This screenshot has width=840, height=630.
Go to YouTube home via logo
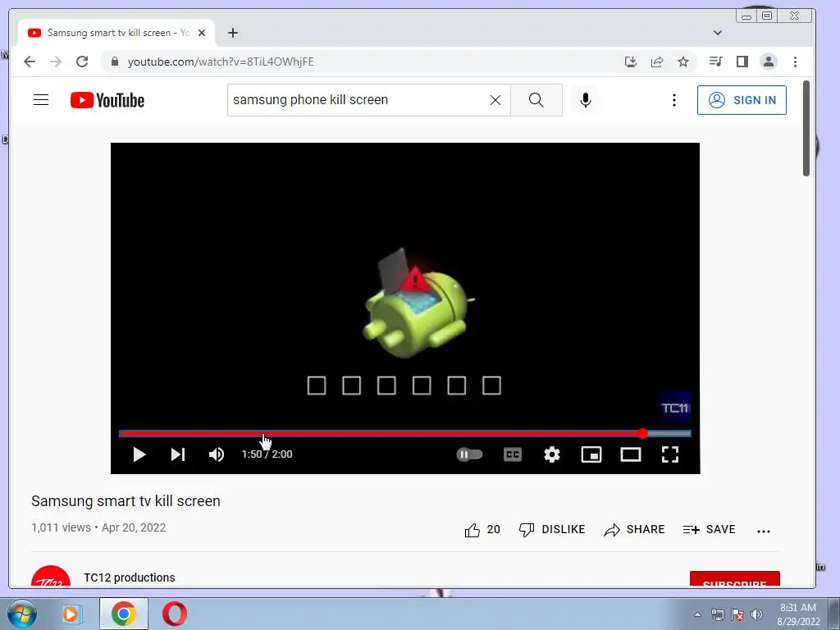[x=107, y=100]
